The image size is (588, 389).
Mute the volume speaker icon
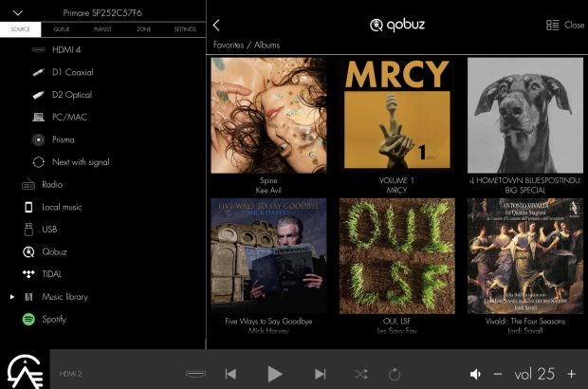(476, 374)
